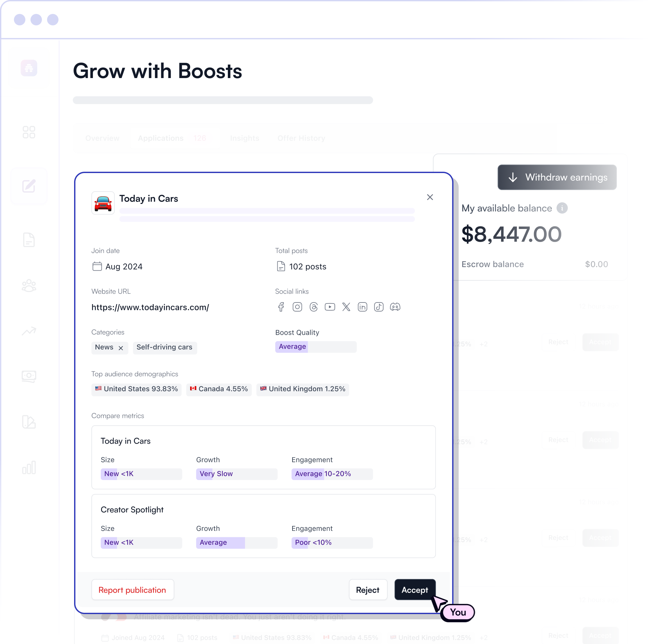View the info tooltip beside My available balance

click(563, 208)
